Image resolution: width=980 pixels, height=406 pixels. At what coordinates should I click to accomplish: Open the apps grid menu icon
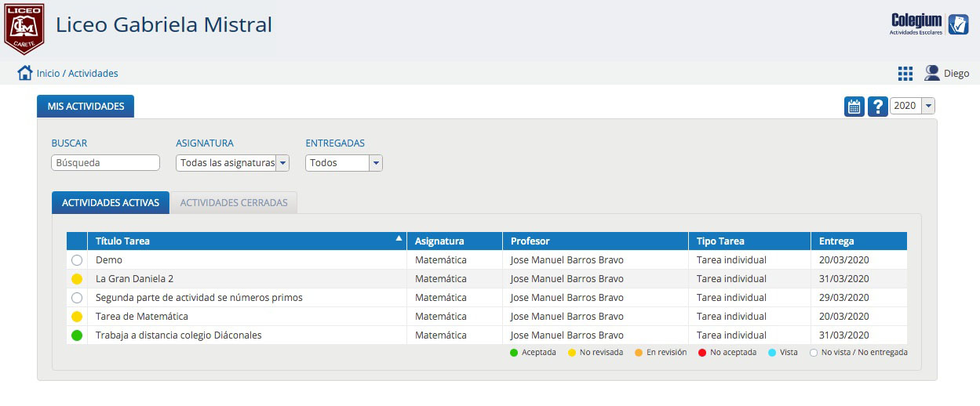[x=905, y=74]
